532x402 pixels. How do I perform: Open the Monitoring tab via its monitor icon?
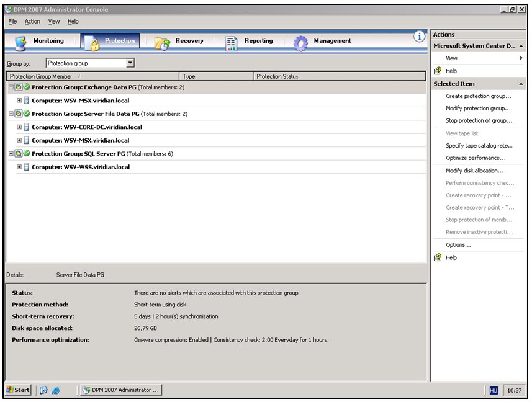coord(21,43)
